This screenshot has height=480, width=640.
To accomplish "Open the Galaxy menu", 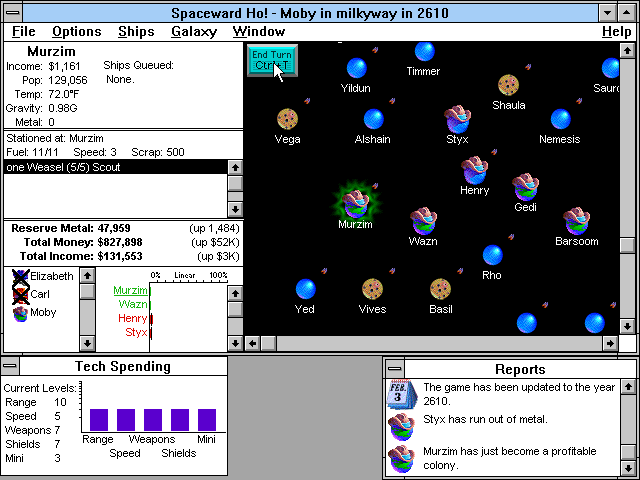I will tap(194, 31).
